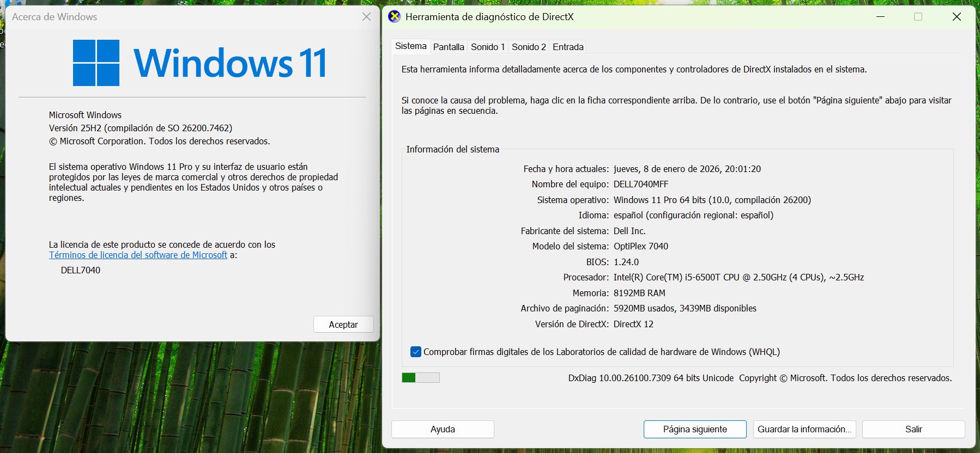Open Ayuda in the DirectX tool
The width and height of the screenshot is (980, 453).
click(x=443, y=429)
